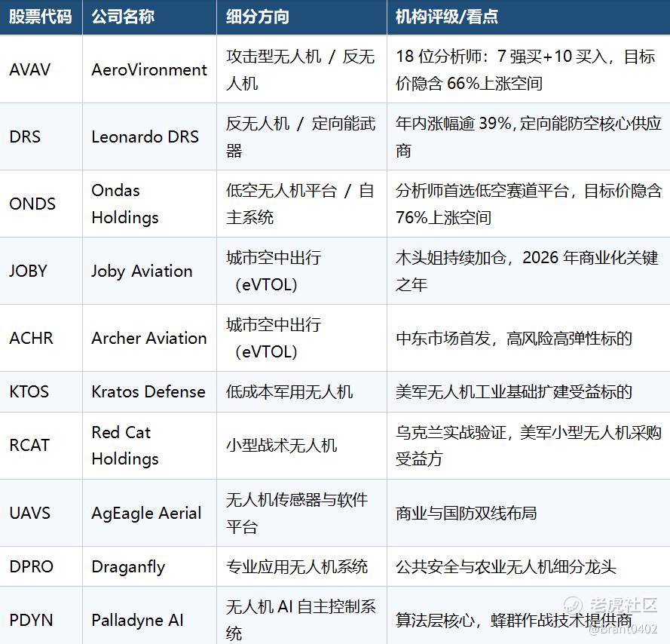Click the 专业应用无人机系统 cell
Image resolution: width=670 pixels, height=644 pixels.
301,566
